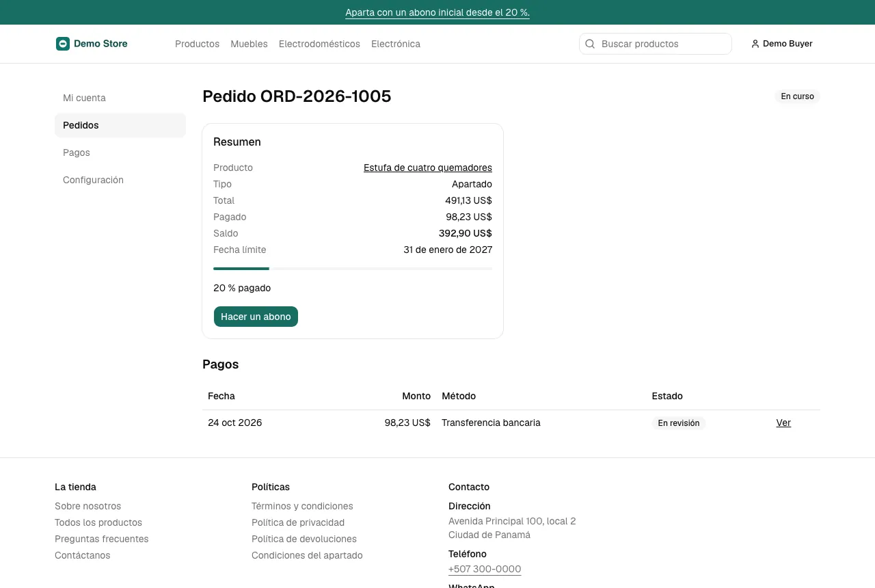This screenshot has width=875, height=588.
Task: Click the 491,13 US$ total value
Action: point(468,200)
